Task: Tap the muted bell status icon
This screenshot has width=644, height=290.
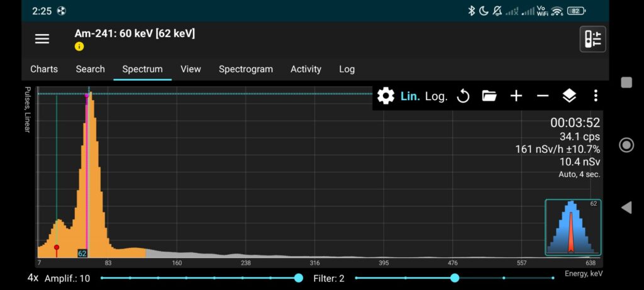Action: (497, 11)
